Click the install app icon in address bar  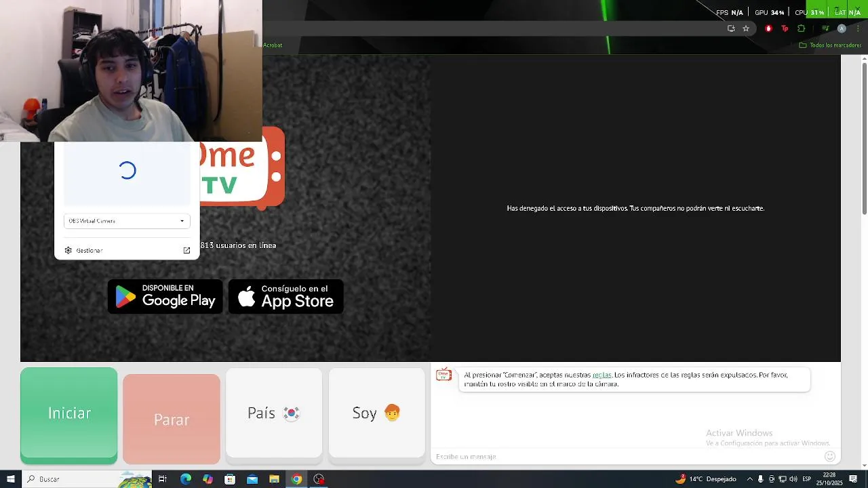[731, 28]
